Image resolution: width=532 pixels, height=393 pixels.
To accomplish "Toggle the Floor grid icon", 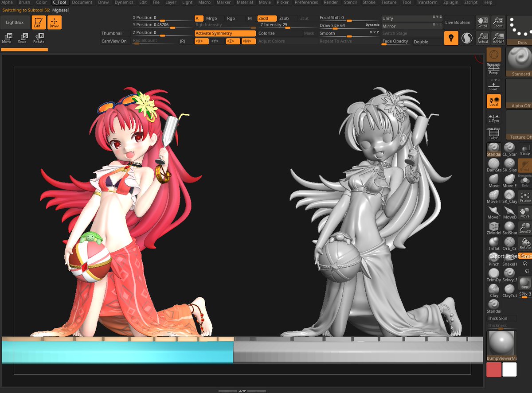I will point(493,86).
